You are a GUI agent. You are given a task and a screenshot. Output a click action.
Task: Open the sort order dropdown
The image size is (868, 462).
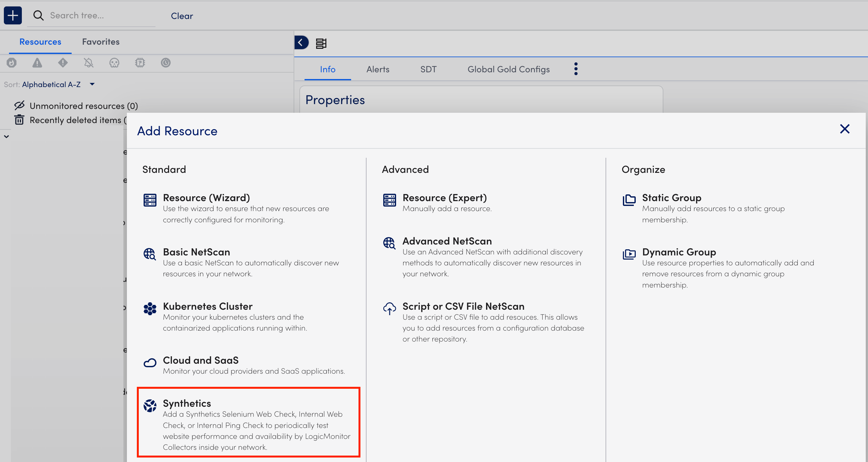[x=91, y=84]
